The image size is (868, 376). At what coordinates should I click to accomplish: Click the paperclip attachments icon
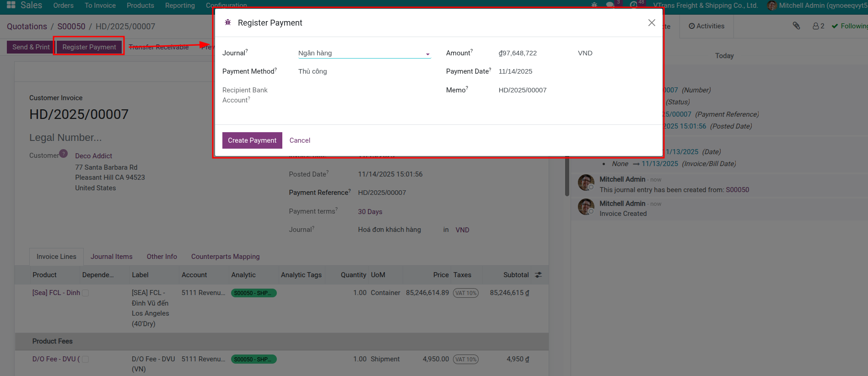797,26
